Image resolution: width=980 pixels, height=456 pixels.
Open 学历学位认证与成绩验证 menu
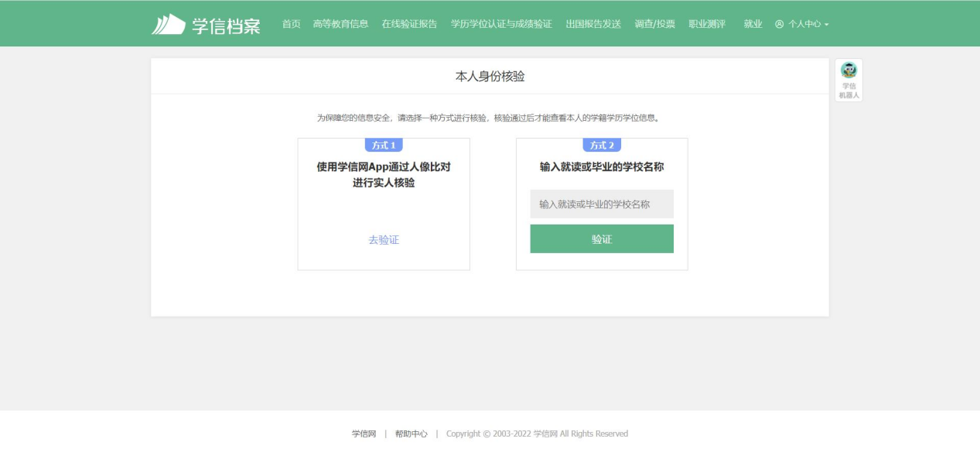[x=501, y=24]
